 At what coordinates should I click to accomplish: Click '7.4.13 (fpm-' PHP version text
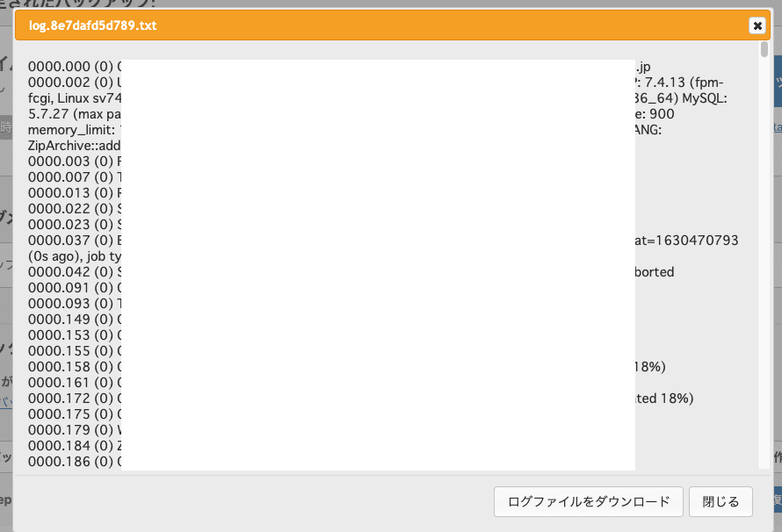pos(684,83)
